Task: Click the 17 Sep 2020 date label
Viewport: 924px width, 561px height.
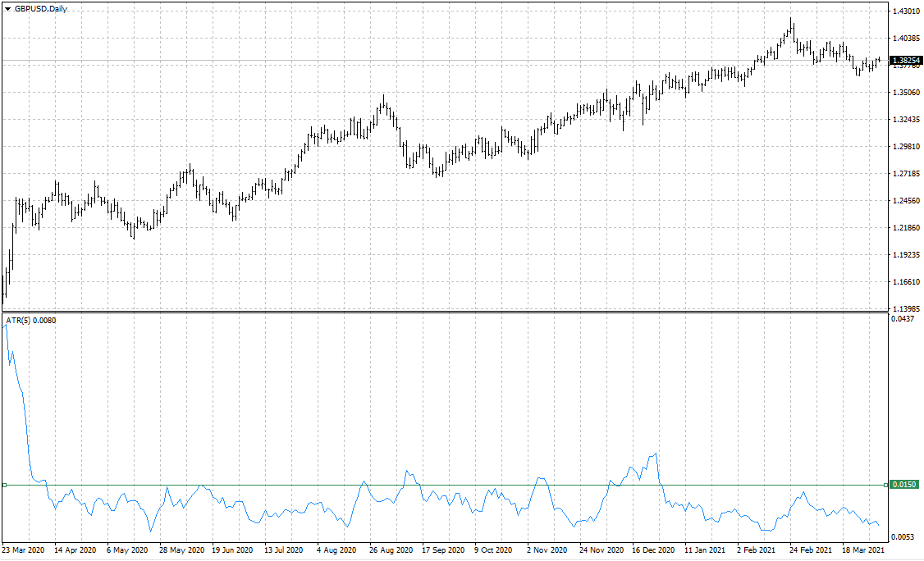Action: [443, 550]
